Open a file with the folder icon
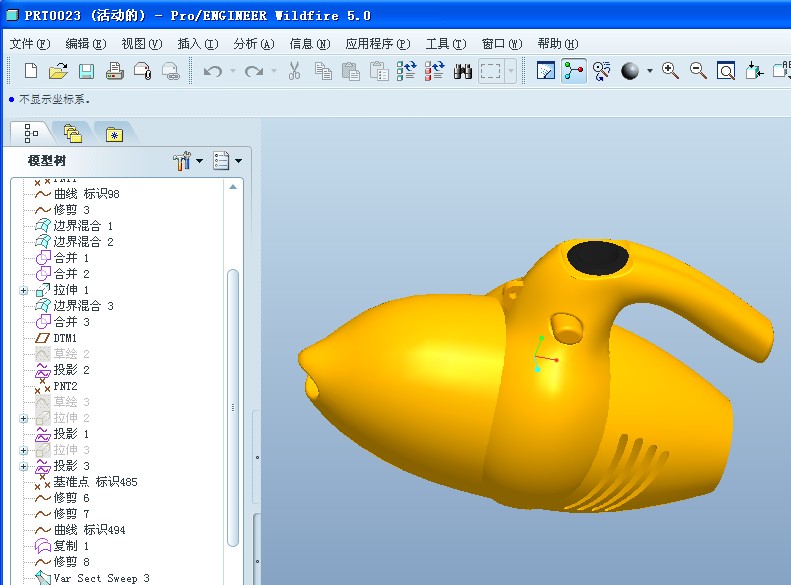This screenshot has width=791, height=585. [x=59, y=71]
